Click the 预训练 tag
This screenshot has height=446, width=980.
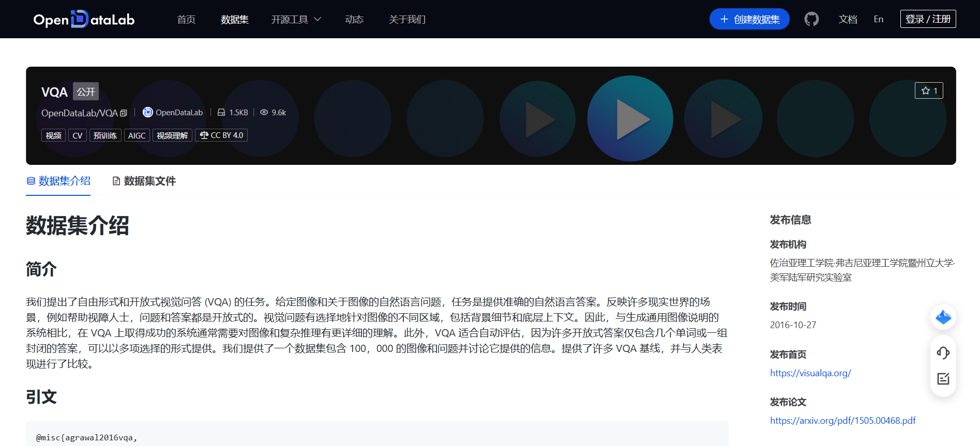(105, 135)
